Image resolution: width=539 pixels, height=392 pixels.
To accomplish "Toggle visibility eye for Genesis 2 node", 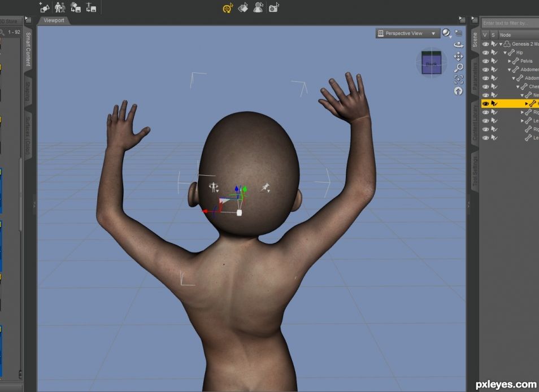I will click(485, 44).
